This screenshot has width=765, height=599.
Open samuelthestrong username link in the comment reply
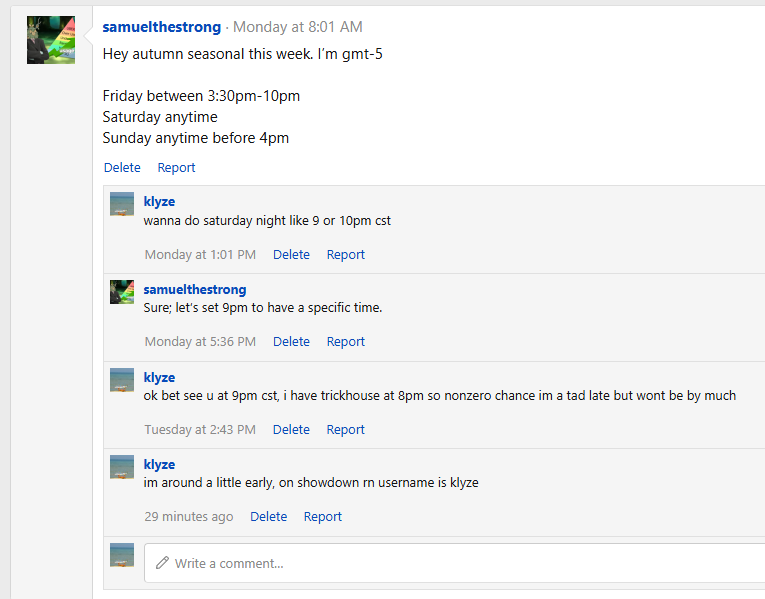pos(195,290)
